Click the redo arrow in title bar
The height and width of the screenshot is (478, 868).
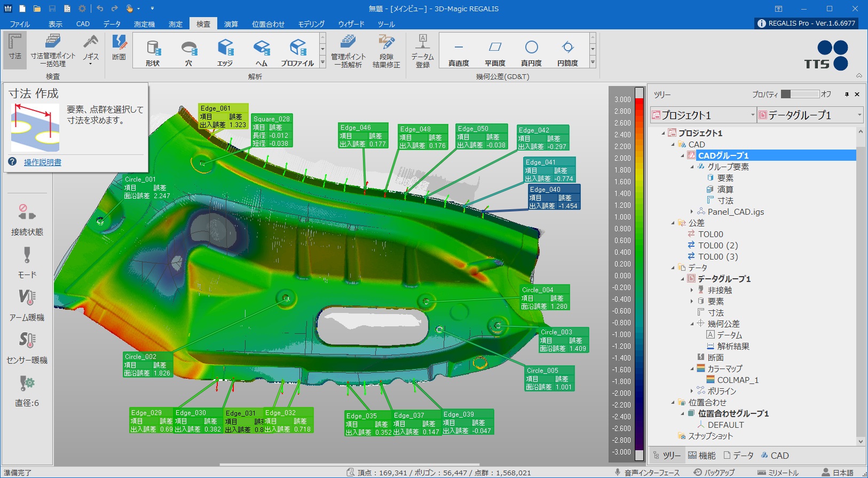[x=114, y=9]
